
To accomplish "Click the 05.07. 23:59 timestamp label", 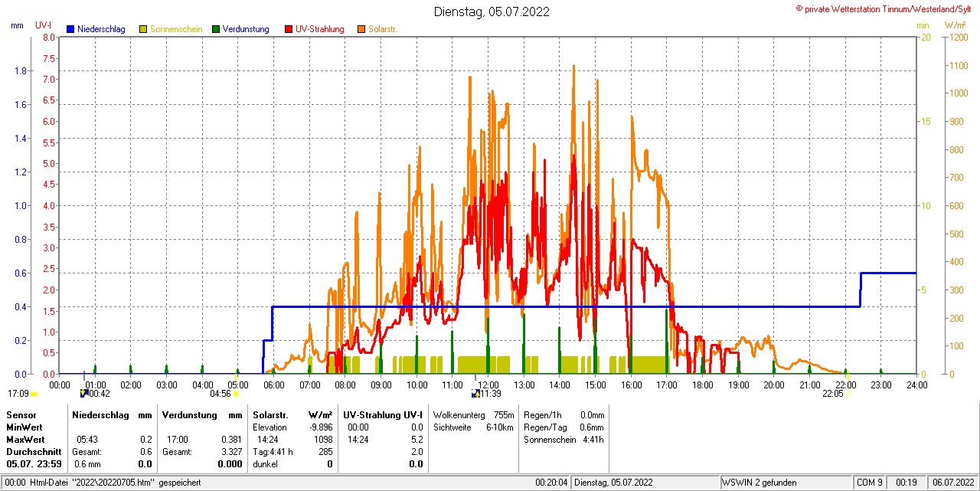I will pyautogui.click(x=34, y=464).
